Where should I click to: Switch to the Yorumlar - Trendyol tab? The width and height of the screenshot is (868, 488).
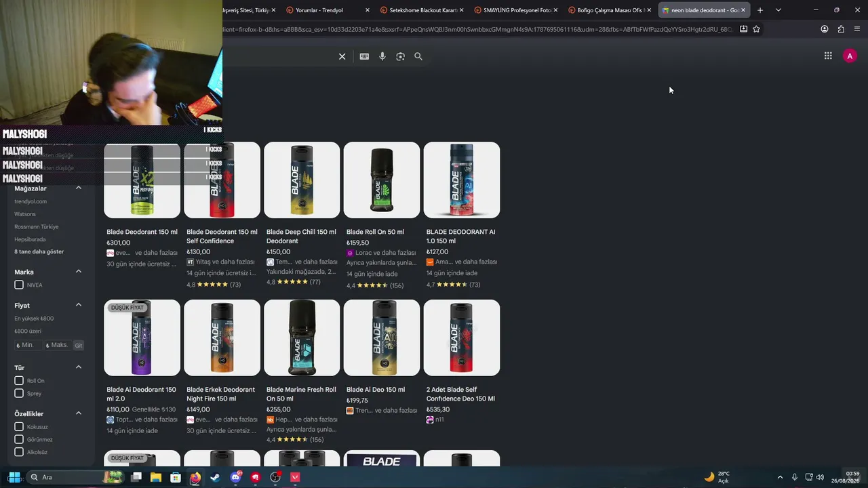328,10
